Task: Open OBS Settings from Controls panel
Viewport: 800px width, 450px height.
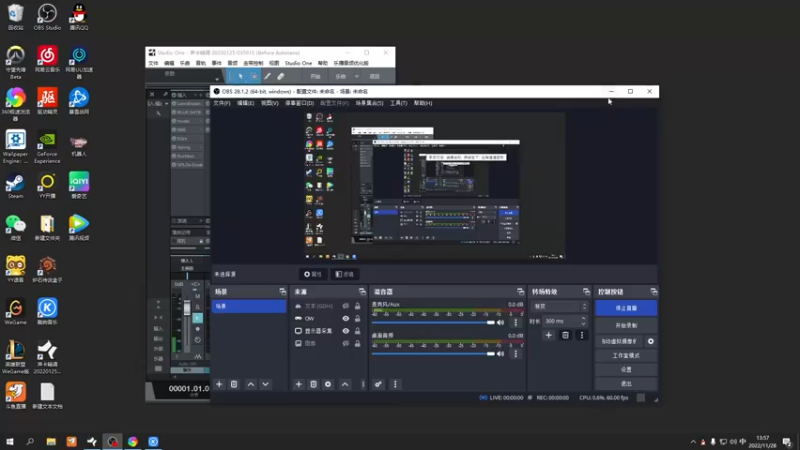Action: [626, 369]
